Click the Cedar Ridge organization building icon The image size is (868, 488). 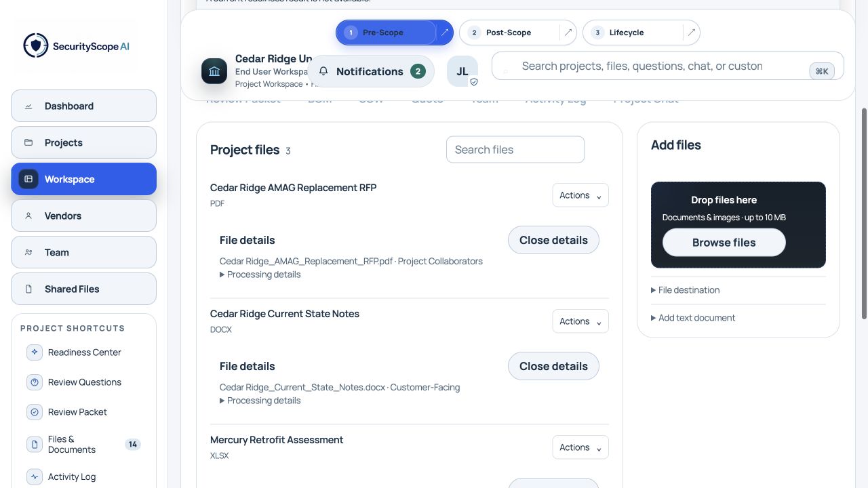point(214,71)
